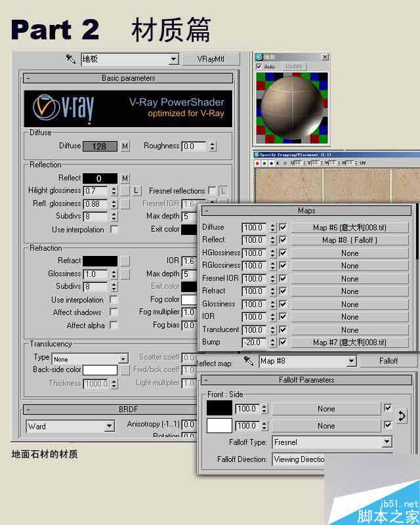This screenshot has height=525, width=420.
Task: Open the white Back-side color swatch
Action: (x=100, y=370)
